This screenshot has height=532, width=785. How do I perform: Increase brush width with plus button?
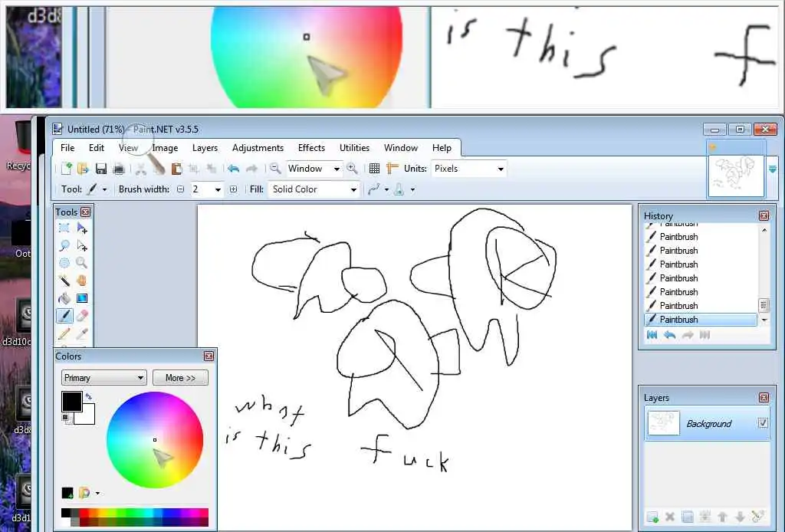click(233, 189)
